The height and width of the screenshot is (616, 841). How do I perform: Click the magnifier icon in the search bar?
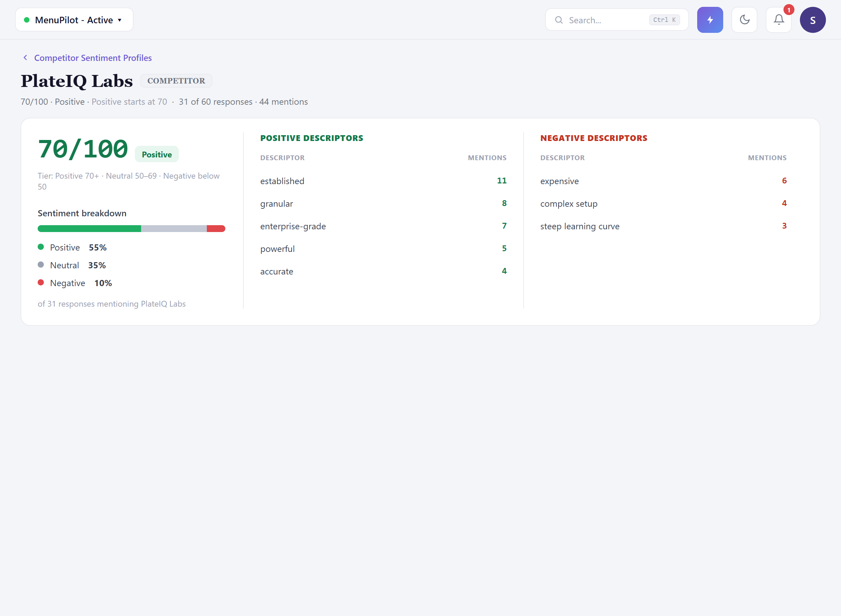pos(558,20)
